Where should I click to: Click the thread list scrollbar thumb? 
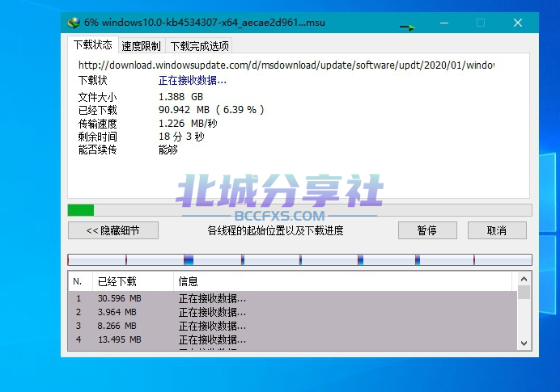(x=524, y=293)
